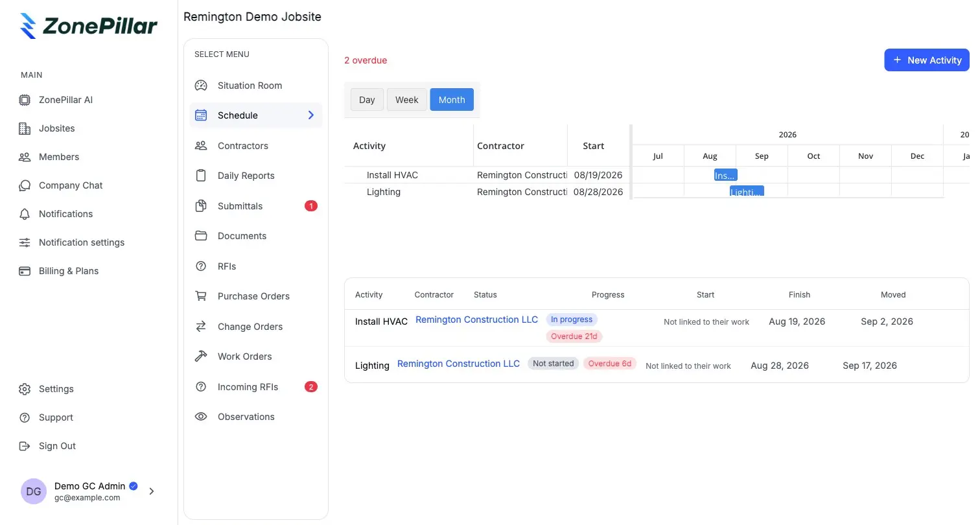
Task: Click the Jobsites building icon
Action: (x=25, y=128)
